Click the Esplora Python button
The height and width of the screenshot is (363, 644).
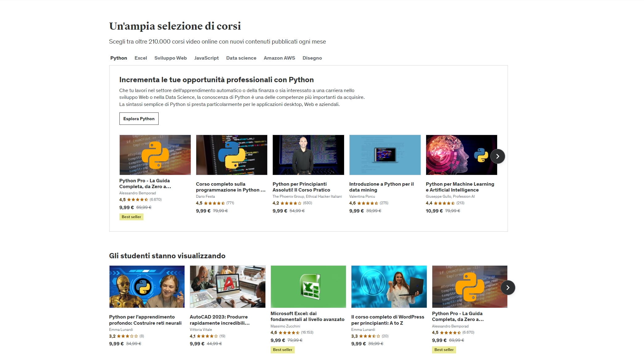139,119
